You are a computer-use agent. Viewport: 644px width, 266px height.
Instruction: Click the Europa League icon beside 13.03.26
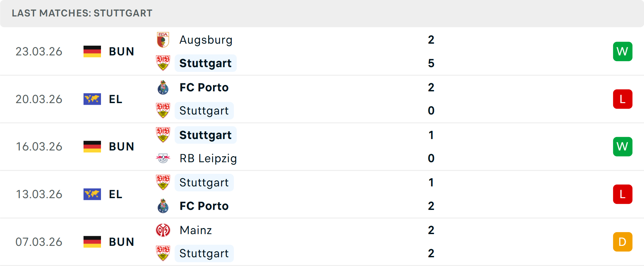pyautogui.click(x=92, y=194)
